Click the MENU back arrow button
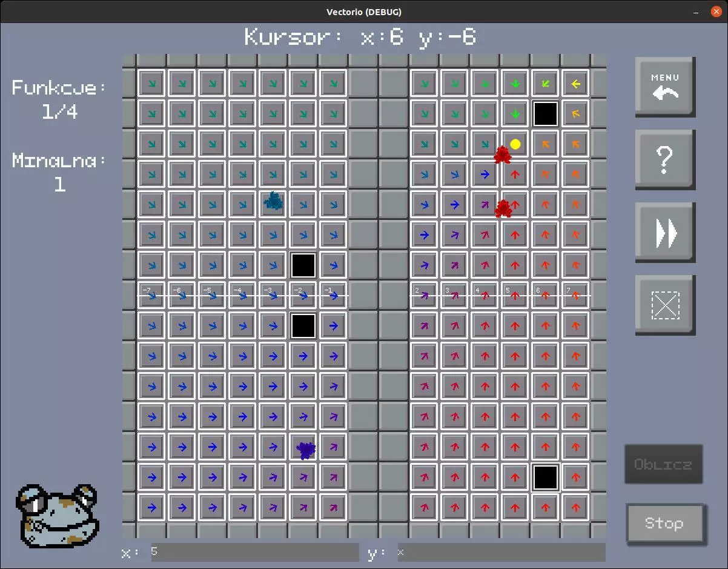 point(664,86)
